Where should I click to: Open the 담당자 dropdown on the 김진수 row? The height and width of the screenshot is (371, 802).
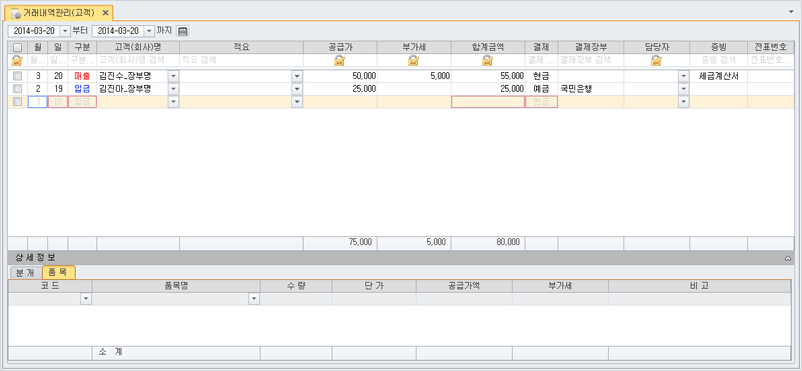pos(683,76)
